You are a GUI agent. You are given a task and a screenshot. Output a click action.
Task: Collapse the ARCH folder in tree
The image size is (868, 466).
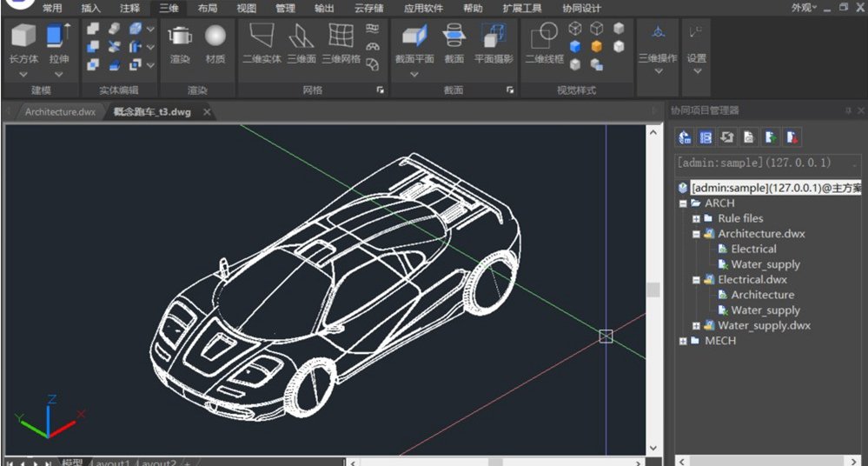[683, 203]
